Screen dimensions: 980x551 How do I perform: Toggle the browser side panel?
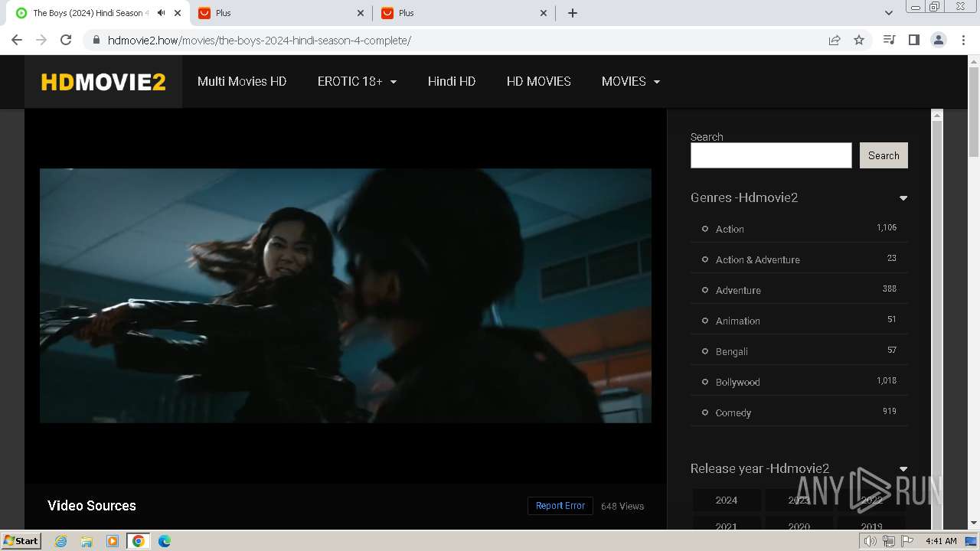[913, 40]
